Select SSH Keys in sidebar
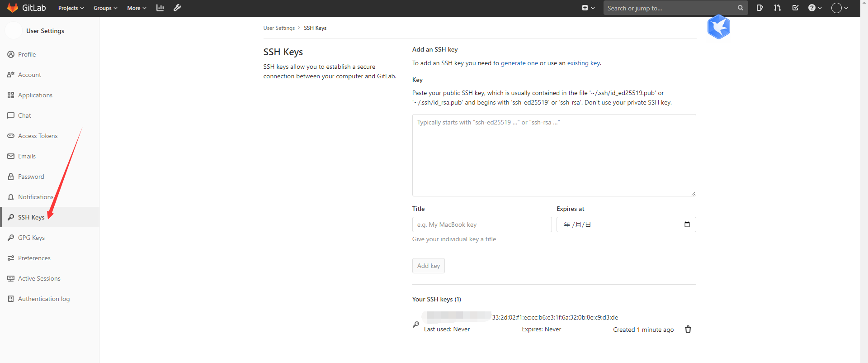Image resolution: width=868 pixels, height=363 pixels. pos(49,217)
